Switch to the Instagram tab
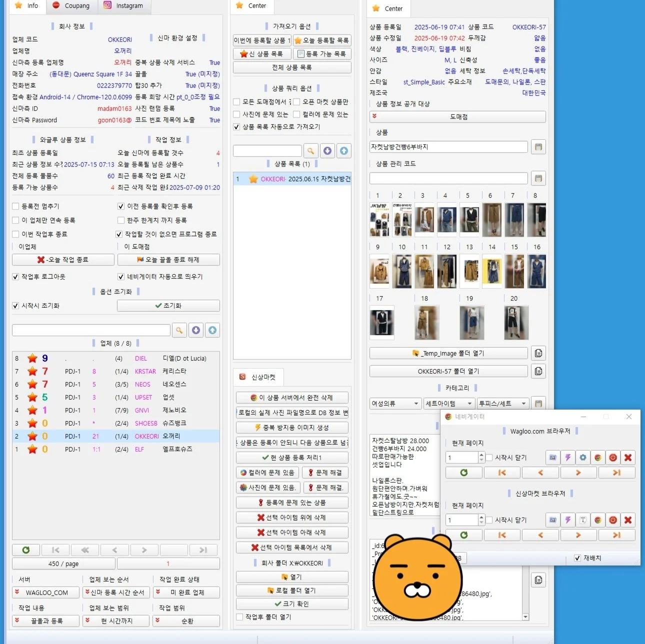This screenshot has height=644, width=645. pyautogui.click(x=123, y=6)
